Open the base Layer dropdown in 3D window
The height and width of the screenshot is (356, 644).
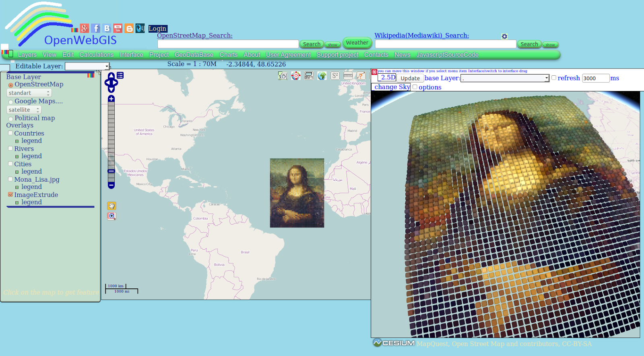click(x=505, y=78)
